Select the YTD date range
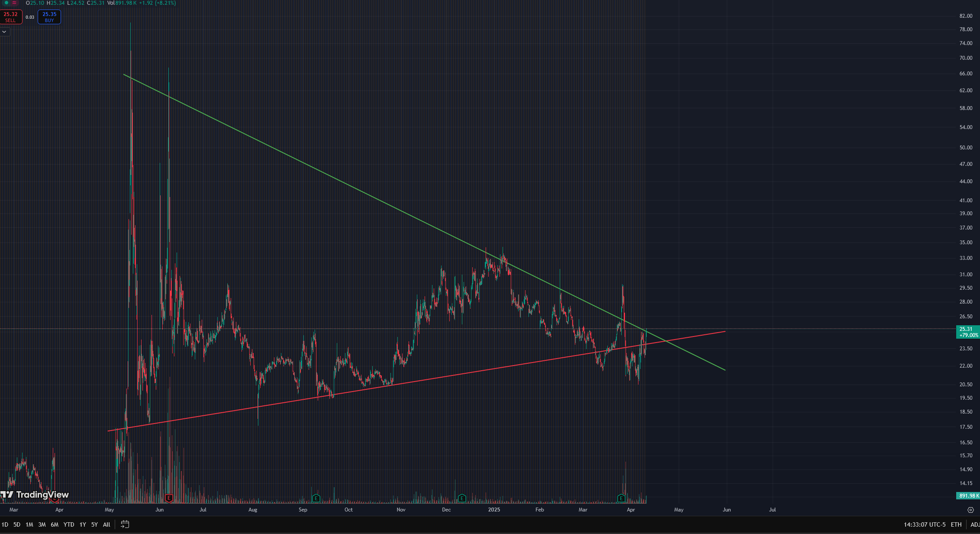Viewport: 980px width, 534px height. tap(69, 524)
